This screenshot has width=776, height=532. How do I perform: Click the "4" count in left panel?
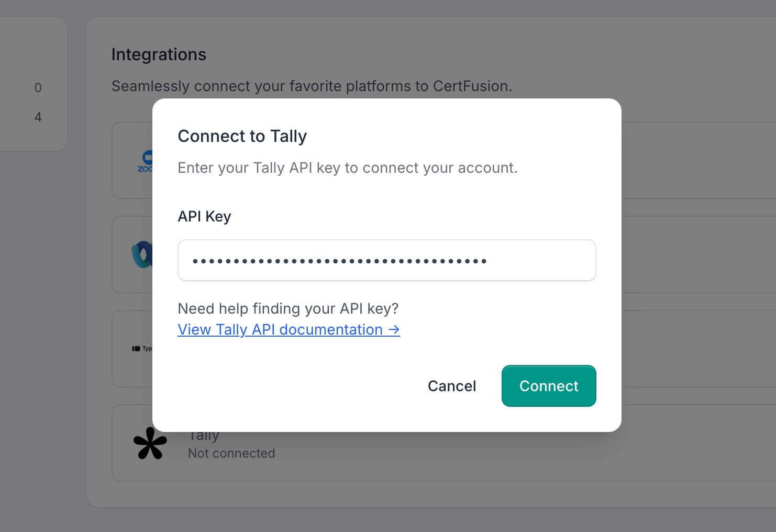point(38,117)
